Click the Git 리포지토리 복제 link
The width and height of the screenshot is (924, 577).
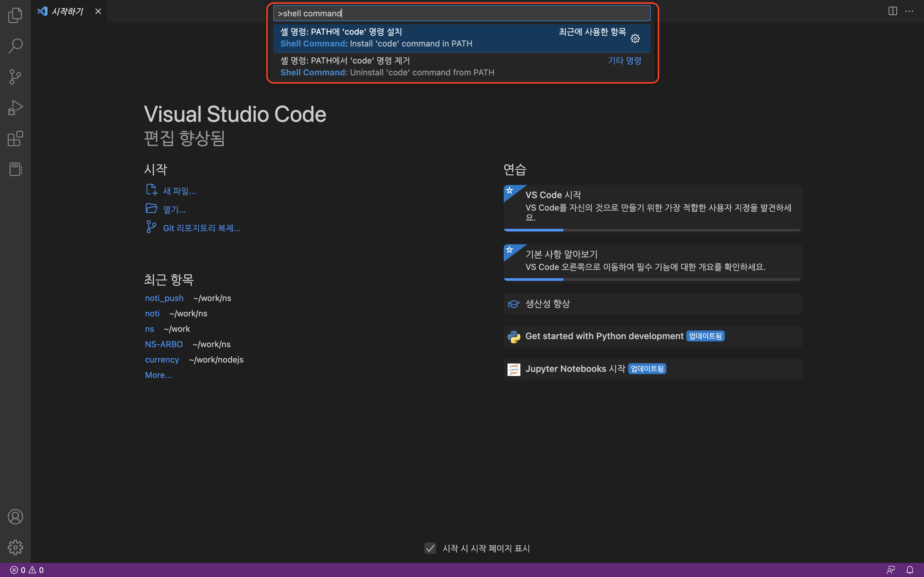201,228
